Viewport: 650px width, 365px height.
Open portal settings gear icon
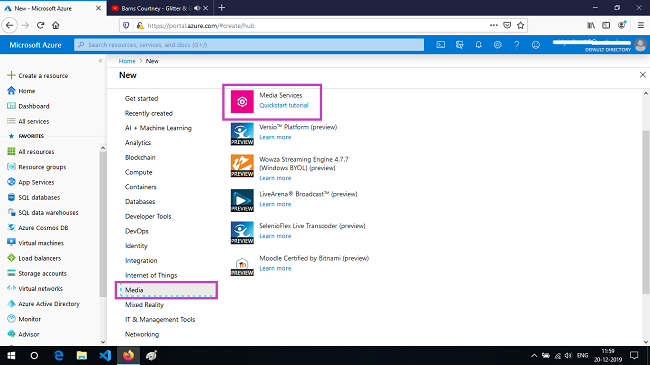coord(497,45)
